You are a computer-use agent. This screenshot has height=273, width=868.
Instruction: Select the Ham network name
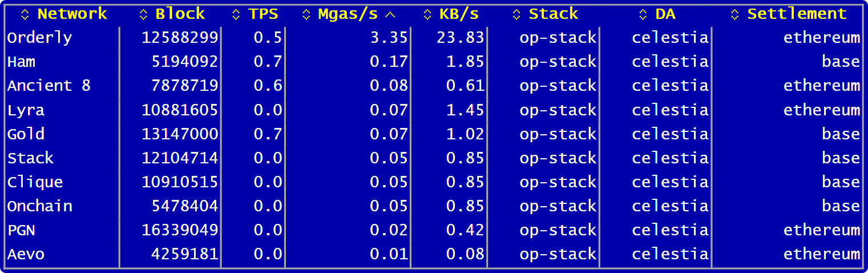[22, 62]
